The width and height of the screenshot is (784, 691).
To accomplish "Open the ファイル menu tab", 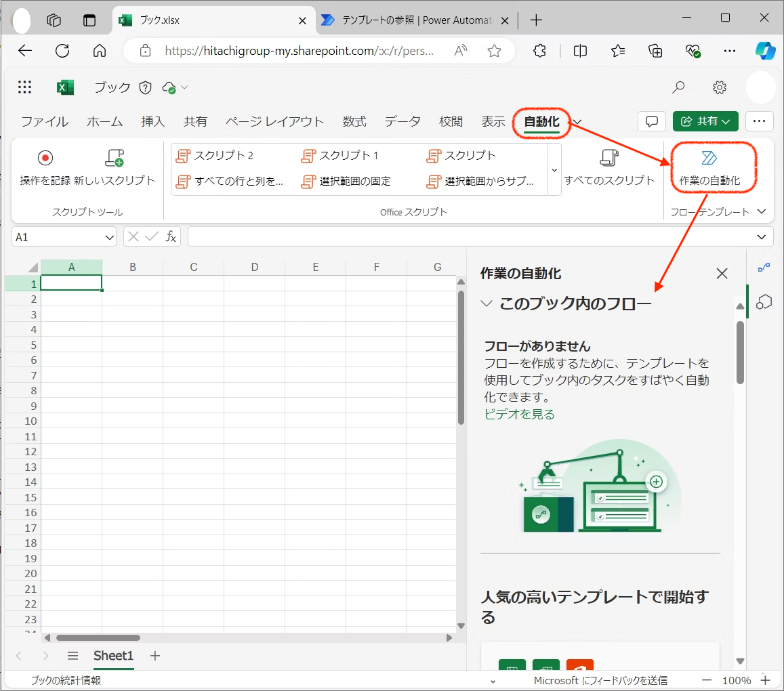I will 45,121.
